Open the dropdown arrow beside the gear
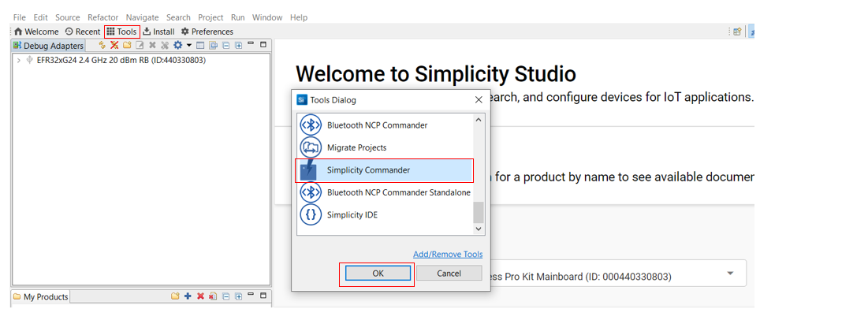This screenshot has width=868, height=324. tap(188, 45)
